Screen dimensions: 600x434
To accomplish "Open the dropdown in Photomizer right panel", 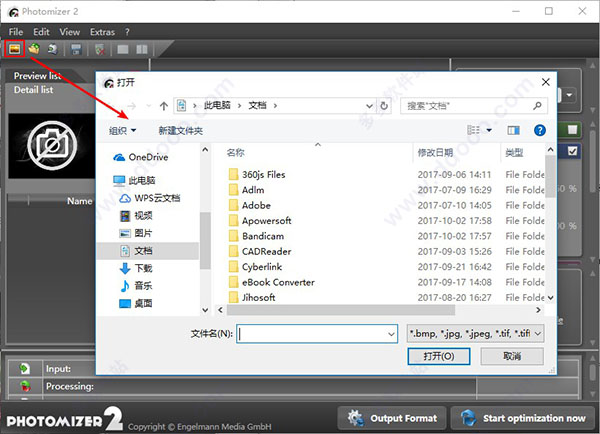I will point(569,95).
